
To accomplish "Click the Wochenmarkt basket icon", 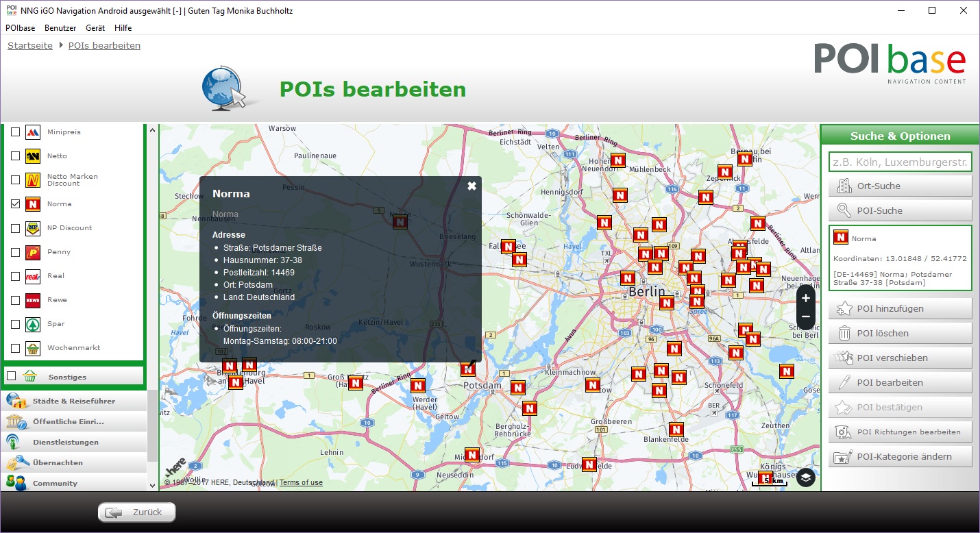I will click(x=32, y=348).
